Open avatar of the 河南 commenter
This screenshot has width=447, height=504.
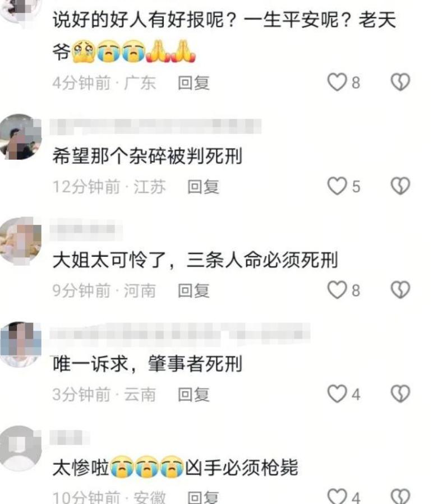(20, 241)
